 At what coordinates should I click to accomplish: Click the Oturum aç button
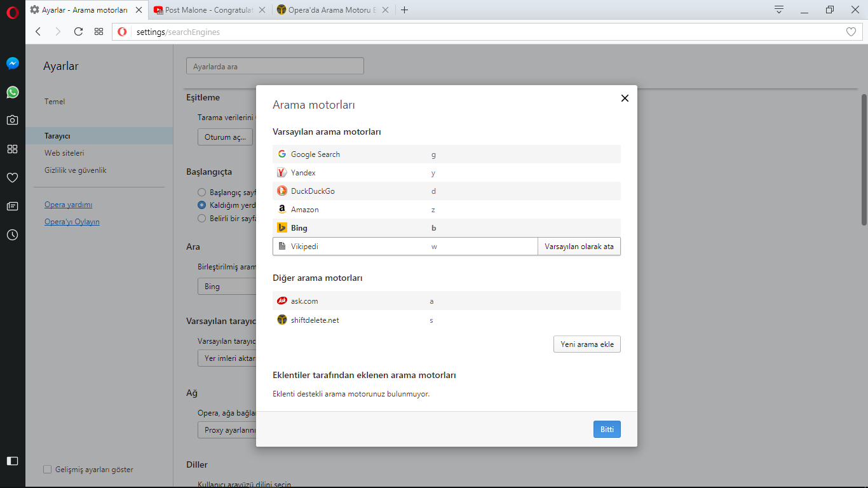(225, 137)
